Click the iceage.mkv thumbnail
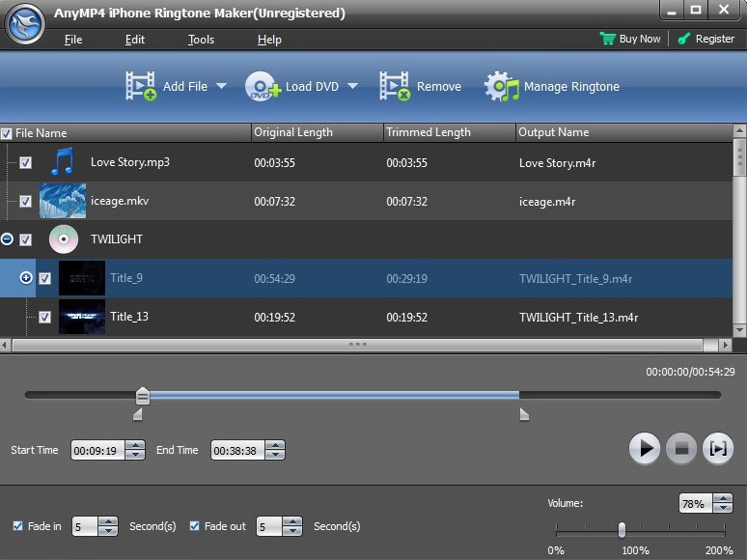Screen dimensions: 747x560 tap(63, 201)
